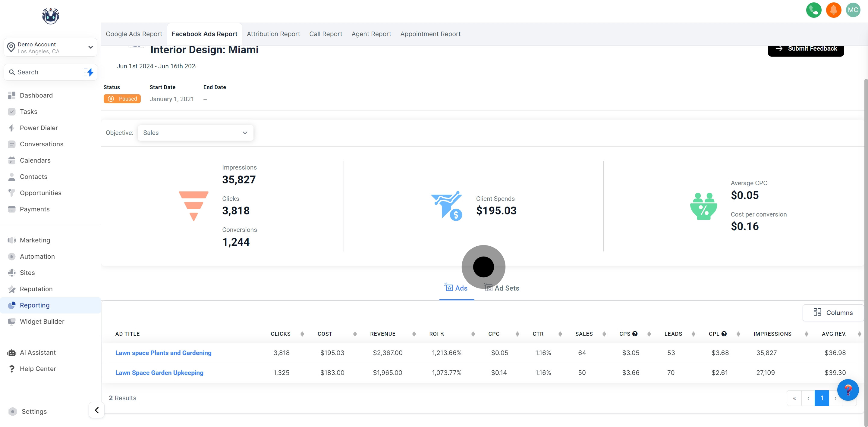This screenshot has width=868, height=427.
Task: Open the Attribution Report tab
Action: click(x=273, y=34)
